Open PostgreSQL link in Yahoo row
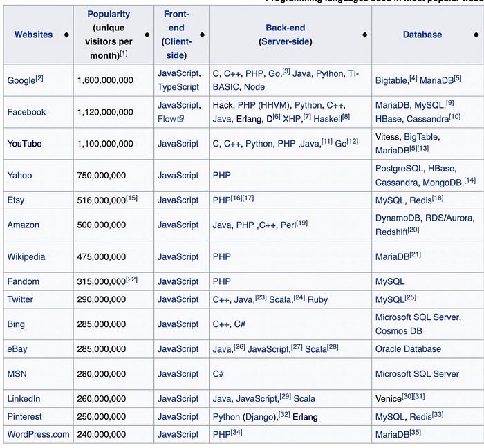484x448 pixels. tap(399, 169)
